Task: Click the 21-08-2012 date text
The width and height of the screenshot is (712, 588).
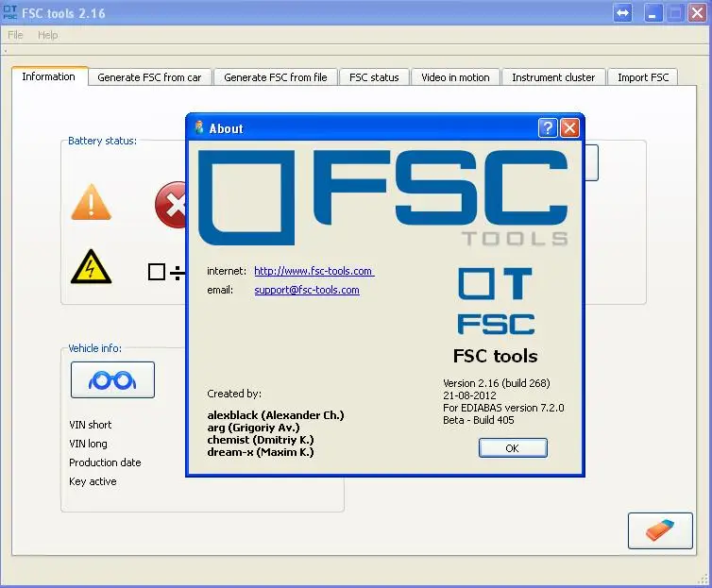Action: 469,395
